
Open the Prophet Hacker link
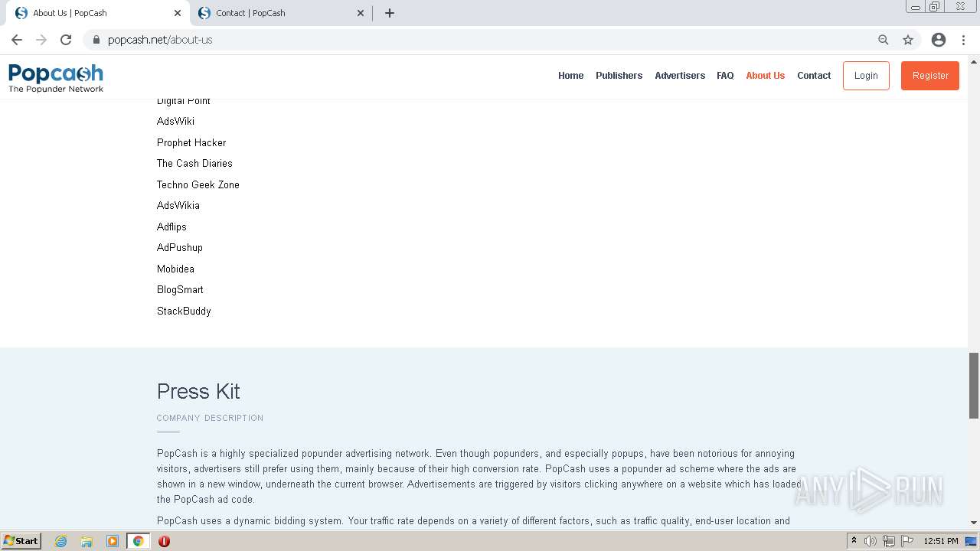(191, 142)
